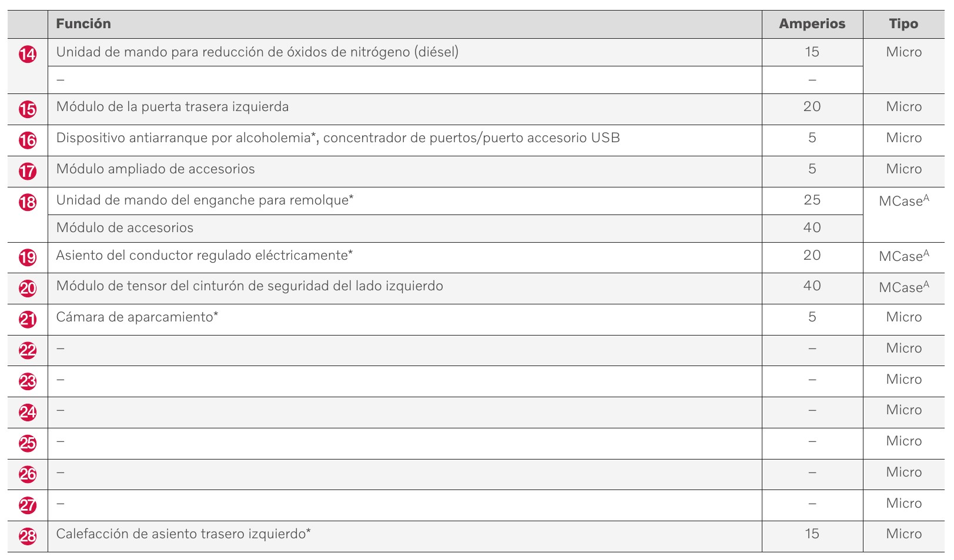Click the 40 ampere value for 'Módulo de accesorios'
954x560 pixels.
click(x=812, y=228)
